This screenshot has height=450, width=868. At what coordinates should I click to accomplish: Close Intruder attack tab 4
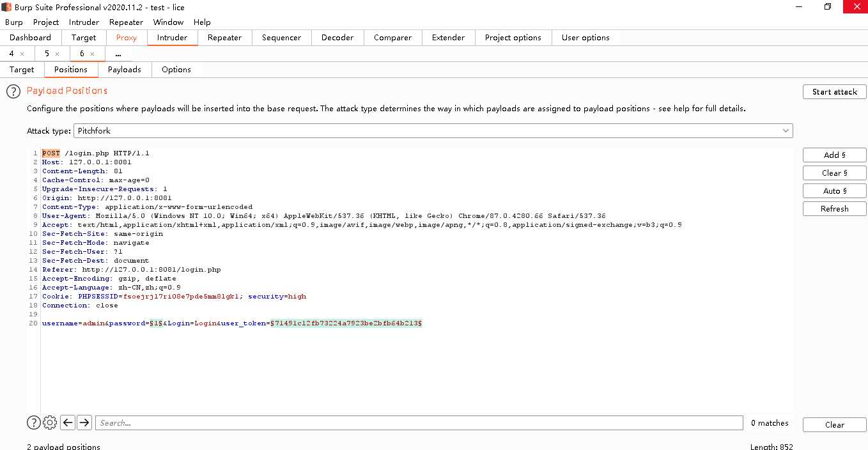[x=22, y=54]
